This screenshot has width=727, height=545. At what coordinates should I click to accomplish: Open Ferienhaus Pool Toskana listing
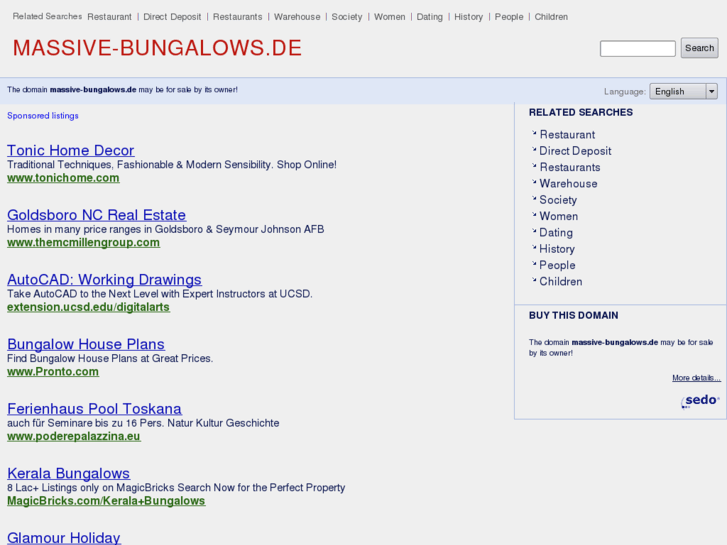[94, 408]
